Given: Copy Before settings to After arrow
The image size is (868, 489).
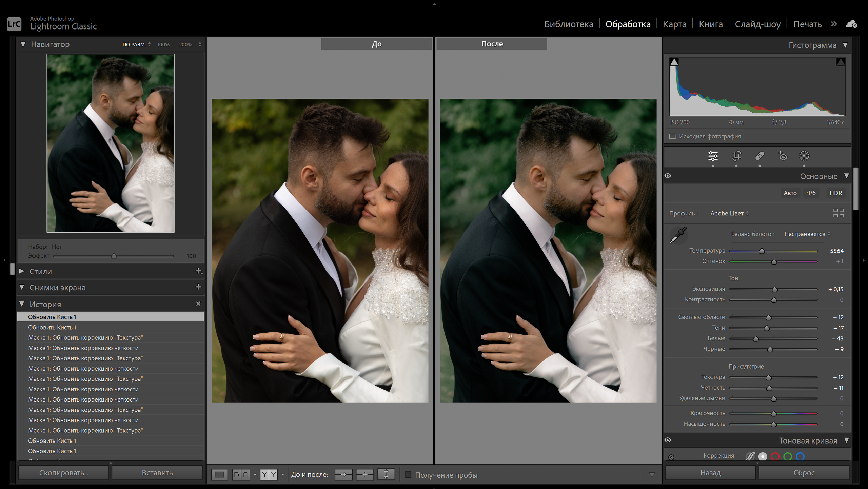Looking at the screenshot, I should click(343, 474).
